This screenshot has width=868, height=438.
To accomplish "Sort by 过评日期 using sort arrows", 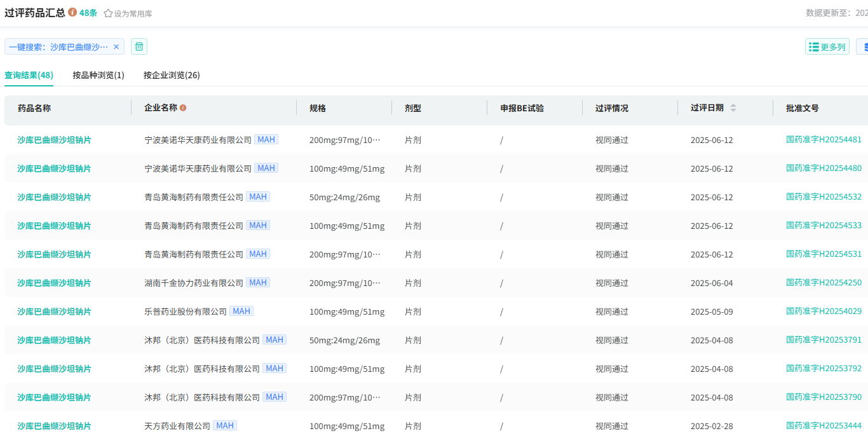I will pos(733,108).
